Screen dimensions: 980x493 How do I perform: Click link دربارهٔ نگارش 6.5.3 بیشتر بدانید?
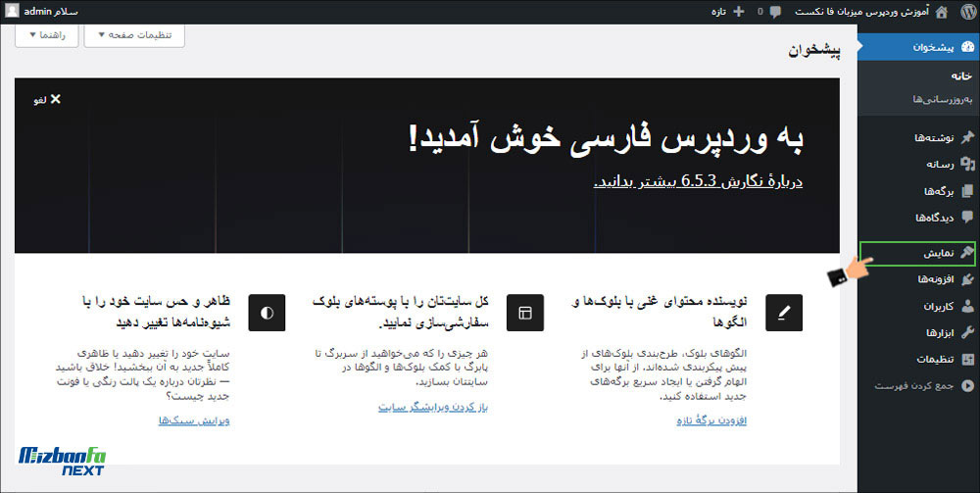698,181
